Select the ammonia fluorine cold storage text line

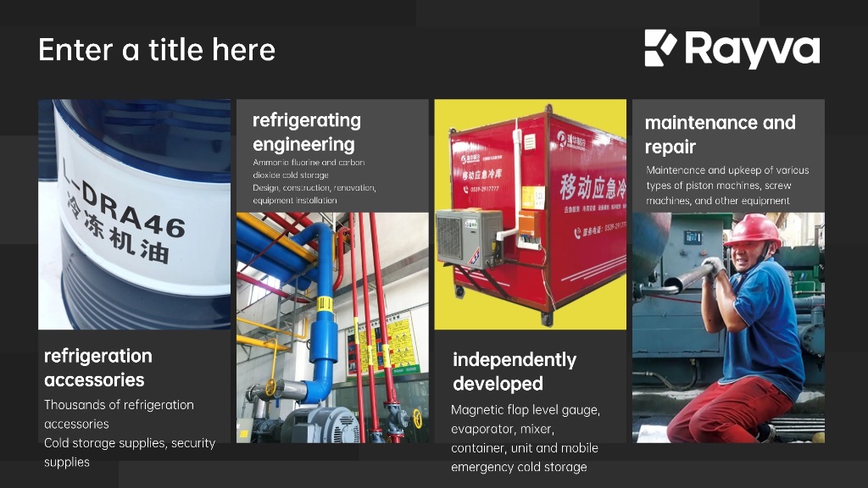tap(309, 168)
